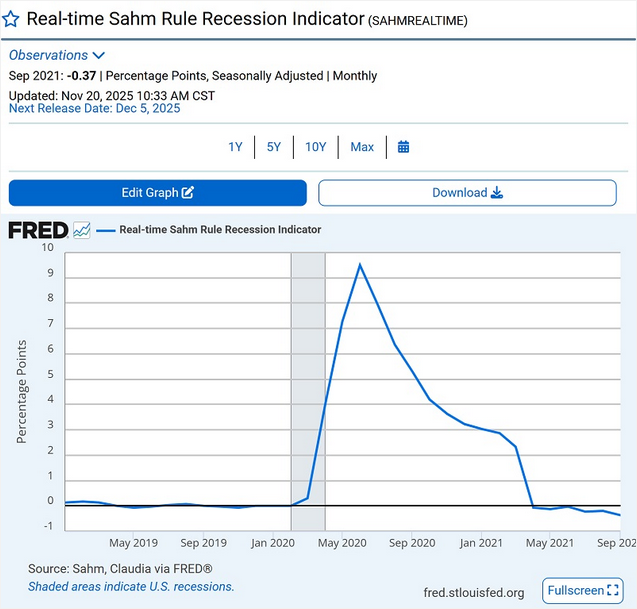Click the Download button
Screen dimensions: 637x609
[467, 193]
